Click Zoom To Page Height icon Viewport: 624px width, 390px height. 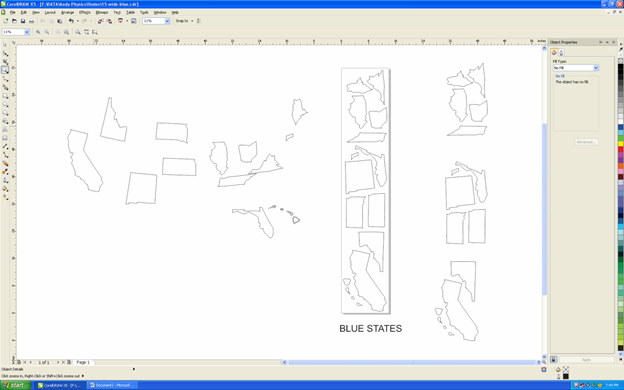click(95, 32)
